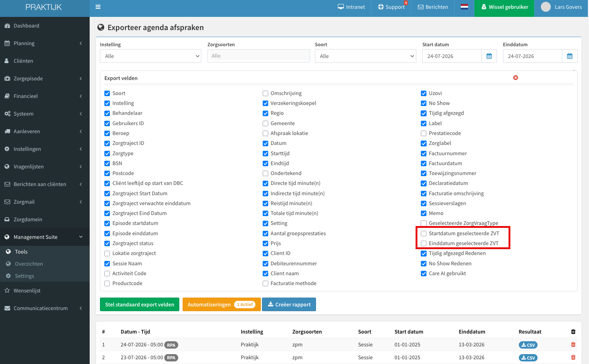The width and height of the screenshot is (589, 364).
Task: Open the Einddatum calendar picker icon
Action: (x=570, y=56)
